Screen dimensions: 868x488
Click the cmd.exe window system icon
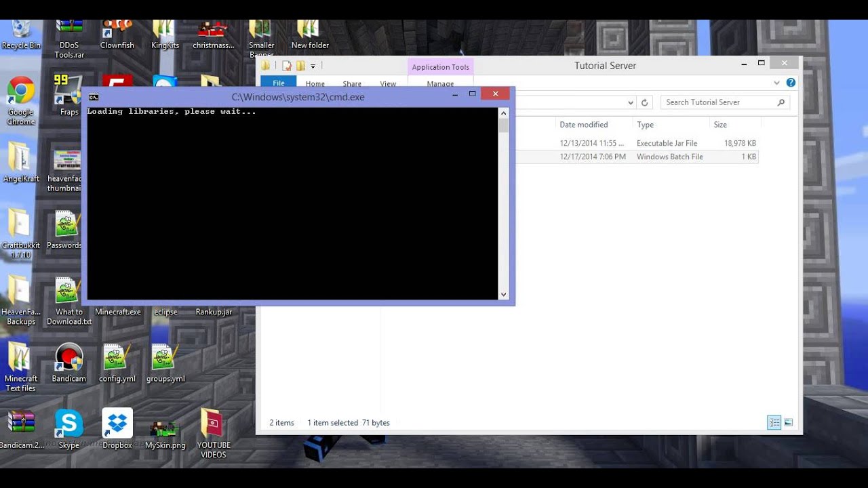tap(94, 97)
